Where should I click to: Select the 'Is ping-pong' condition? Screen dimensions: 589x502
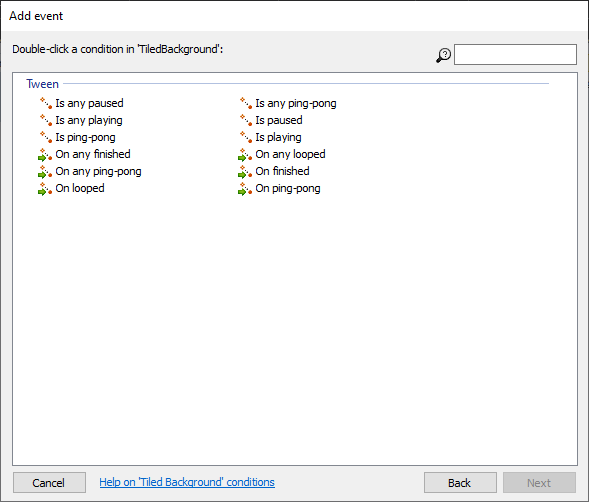tap(85, 138)
